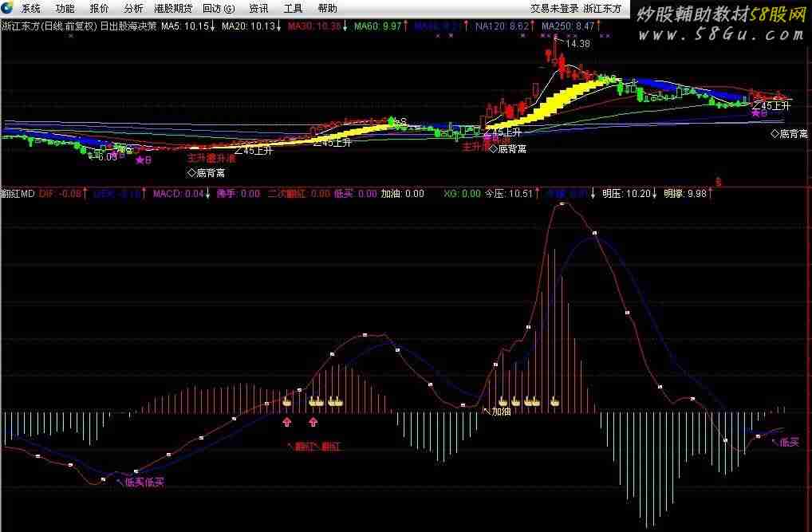Open the 港股期货 menu

pyautogui.click(x=173, y=8)
